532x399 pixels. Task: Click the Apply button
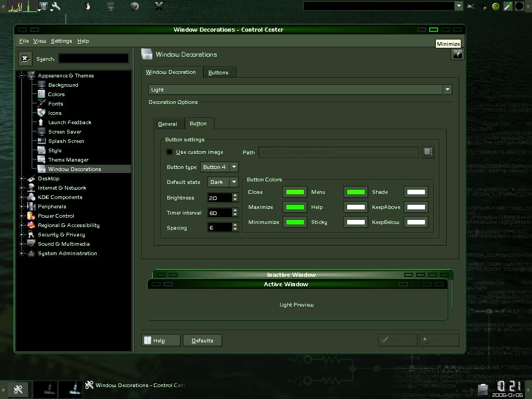point(397,340)
